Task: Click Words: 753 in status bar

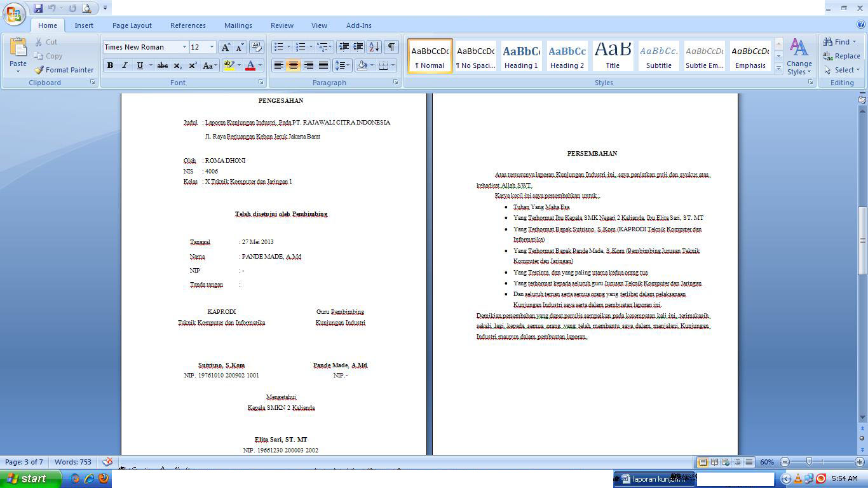Action: pyautogui.click(x=73, y=462)
